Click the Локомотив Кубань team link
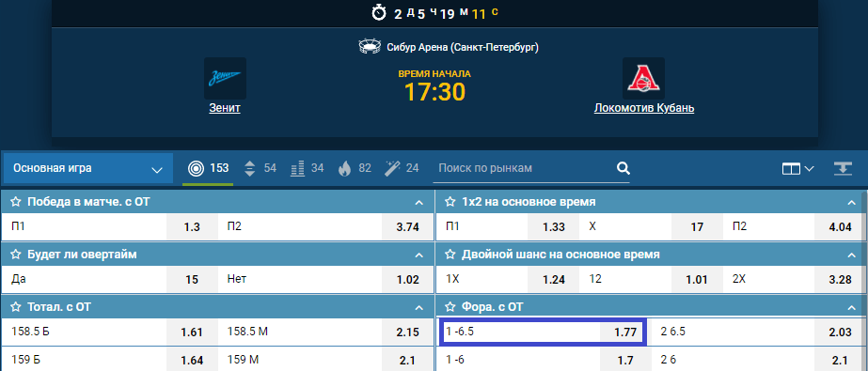The image size is (868, 371). [x=644, y=108]
